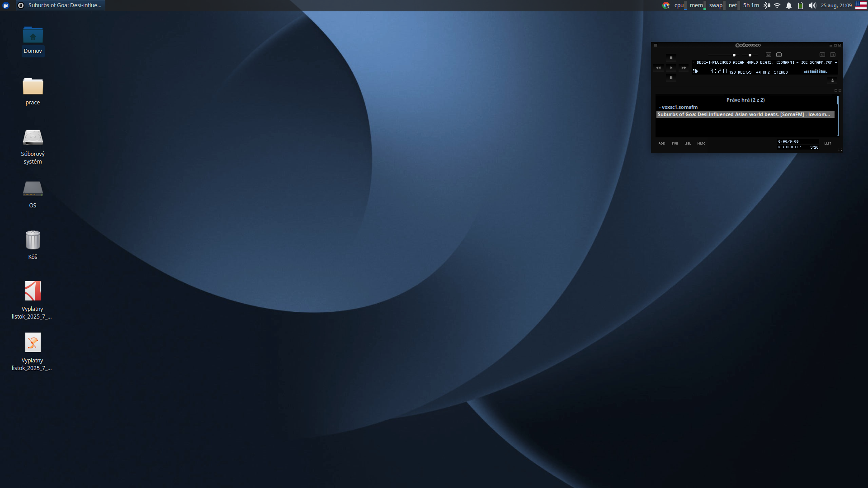Image resolution: width=868 pixels, height=488 pixels.
Task: Enable shuffle with the S button
Action: pyautogui.click(x=822, y=55)
